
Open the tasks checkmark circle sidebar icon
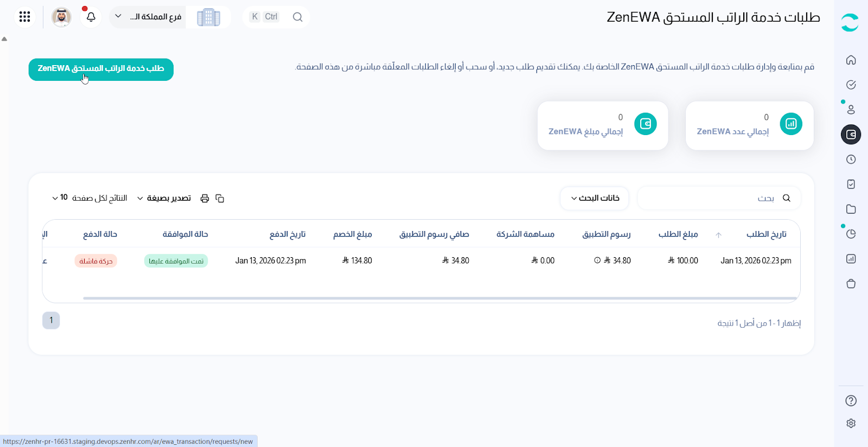851,85
